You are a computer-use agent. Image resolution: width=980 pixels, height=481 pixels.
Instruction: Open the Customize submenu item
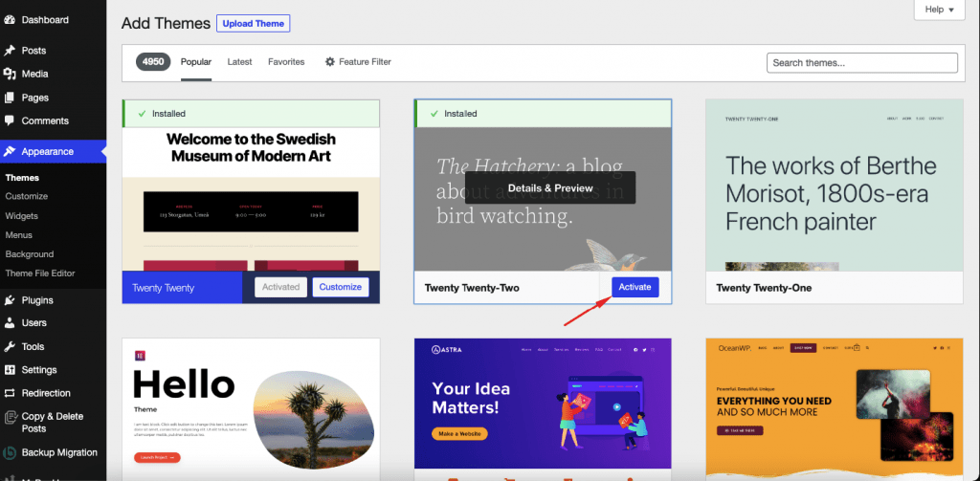pos(26,196)
